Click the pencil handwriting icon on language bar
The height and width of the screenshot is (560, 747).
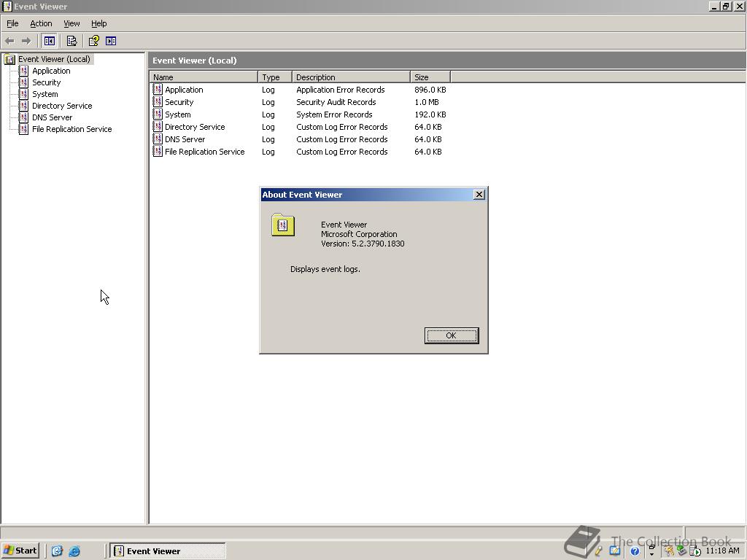click(598, 551)
